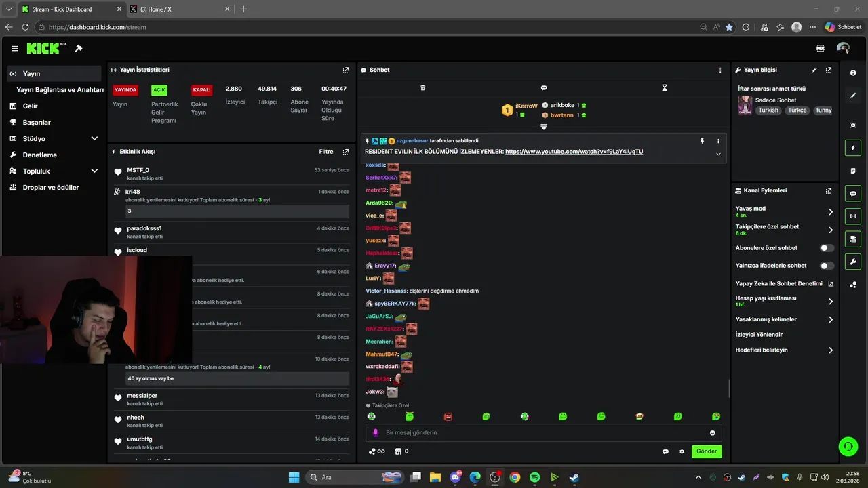
Task: Select Yayın in the left sidebar
Action: tap(54, 73)
